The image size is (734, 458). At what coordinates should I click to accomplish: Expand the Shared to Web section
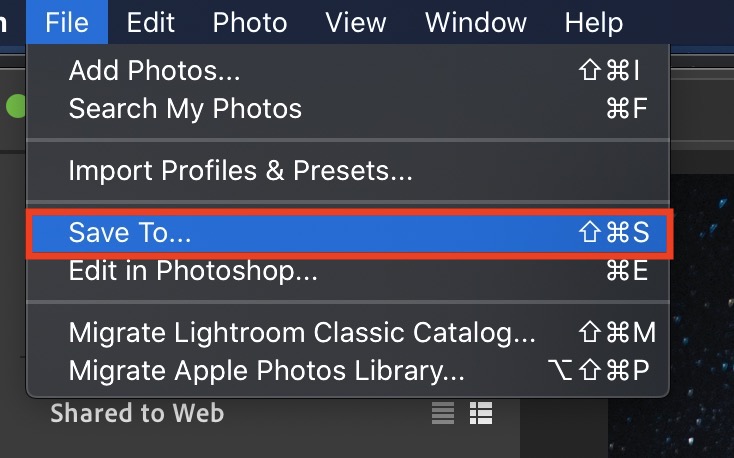tap(137, 413)
